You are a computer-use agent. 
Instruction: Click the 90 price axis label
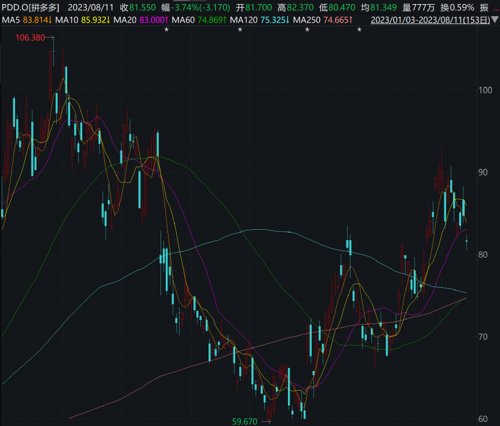(483, 173)
